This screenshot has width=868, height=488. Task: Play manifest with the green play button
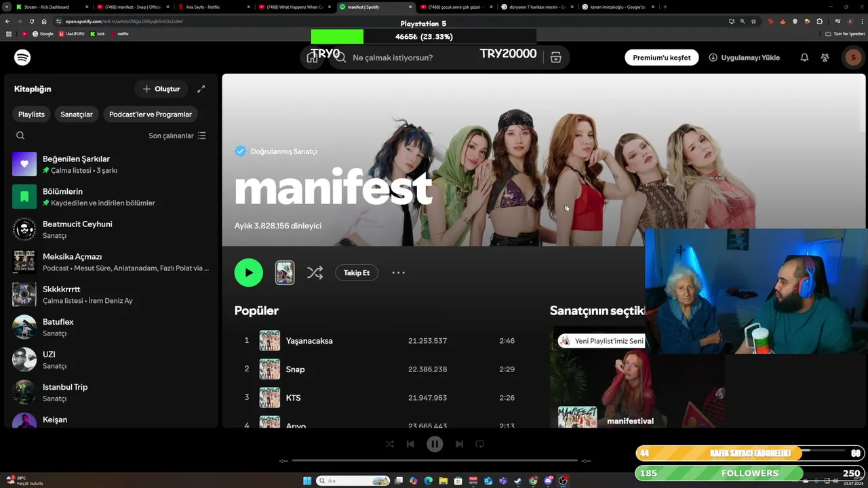(x=249, y=272)
